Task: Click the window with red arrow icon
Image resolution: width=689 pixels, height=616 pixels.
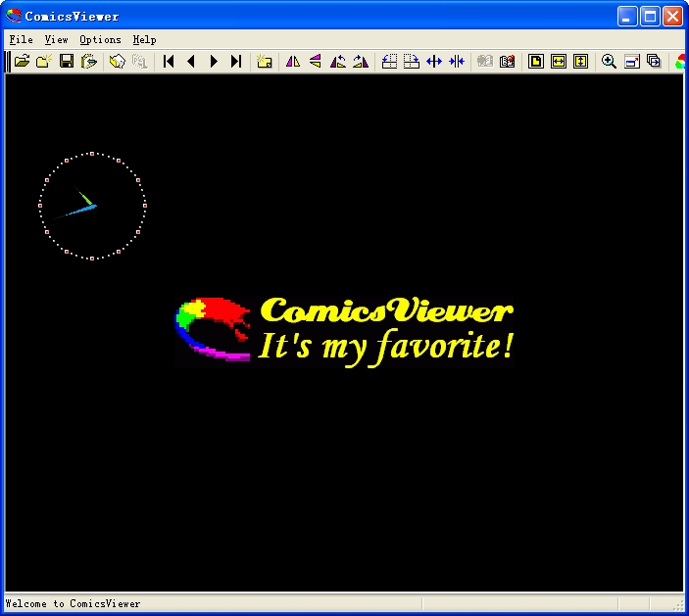Action: (x=632, y=61)
